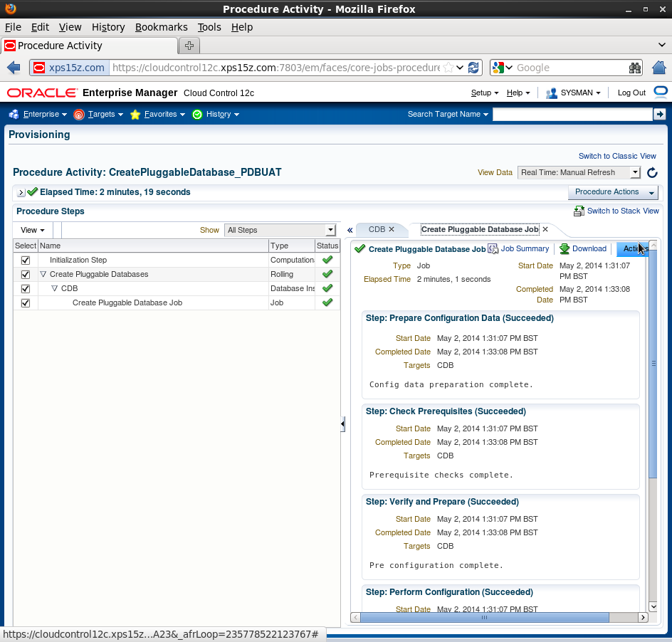Click the Log Out link

(x=631, y=93)
